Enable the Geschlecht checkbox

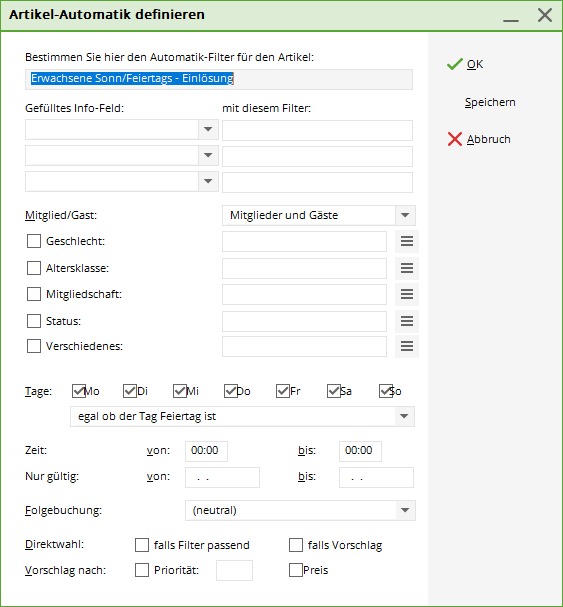coord(34,241)
